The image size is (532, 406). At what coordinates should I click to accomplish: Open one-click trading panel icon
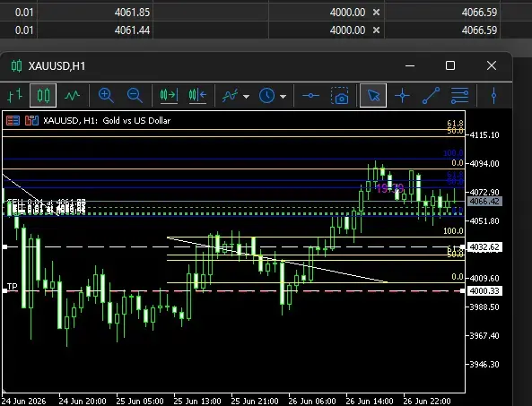click(x=13, y=120)
